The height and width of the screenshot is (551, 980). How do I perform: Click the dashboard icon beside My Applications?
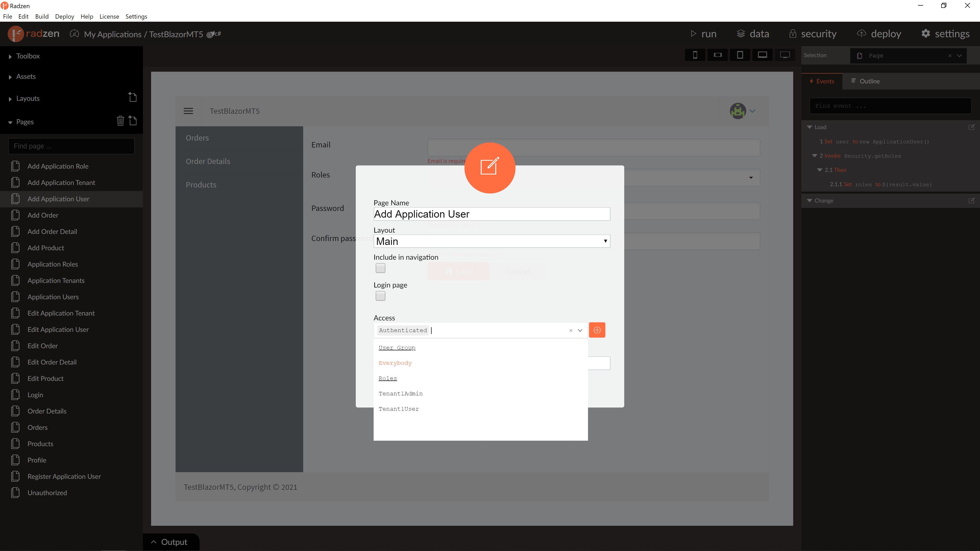pos(75,34)
